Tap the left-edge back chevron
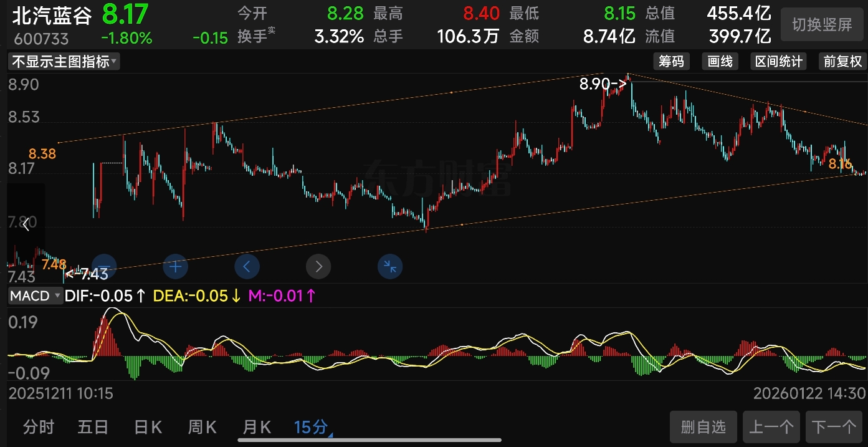 pos(26,226)
